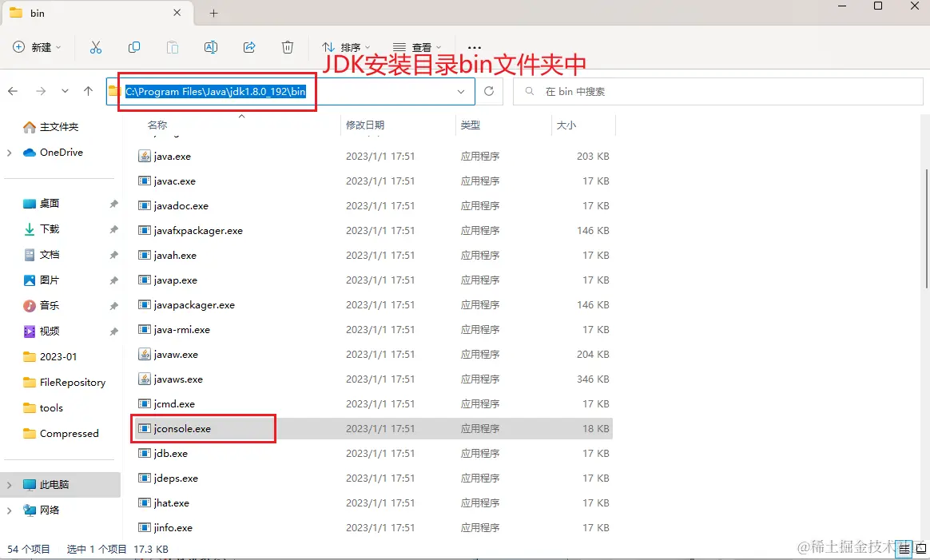Select the jcmd.exe file
The width and height of the screenshot is (930, 560).
point(374,404)
